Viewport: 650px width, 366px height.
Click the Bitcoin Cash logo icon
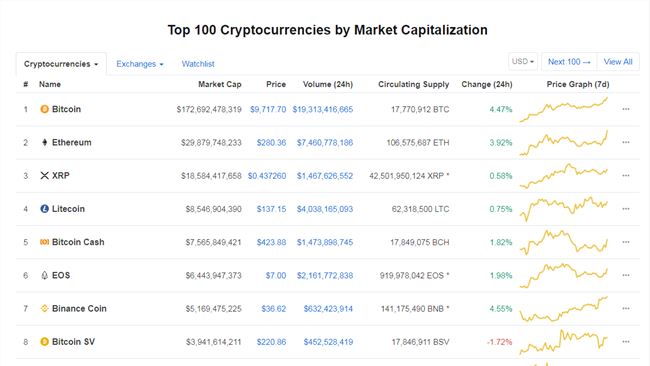(x=44, y=242)
